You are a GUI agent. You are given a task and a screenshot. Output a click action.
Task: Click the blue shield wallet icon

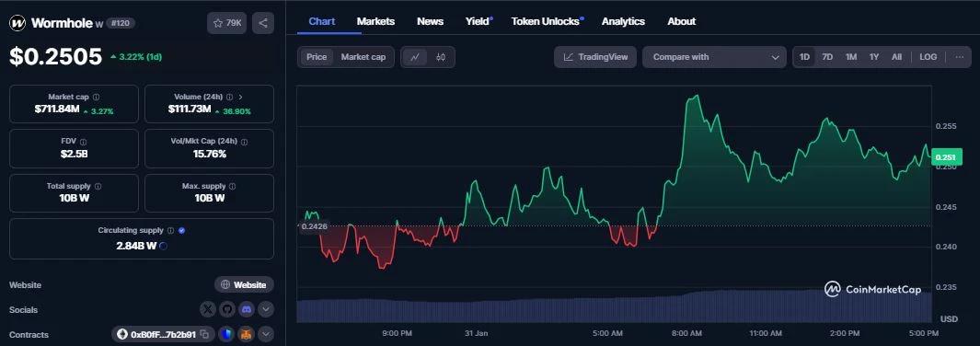click(x=225, y=335)
